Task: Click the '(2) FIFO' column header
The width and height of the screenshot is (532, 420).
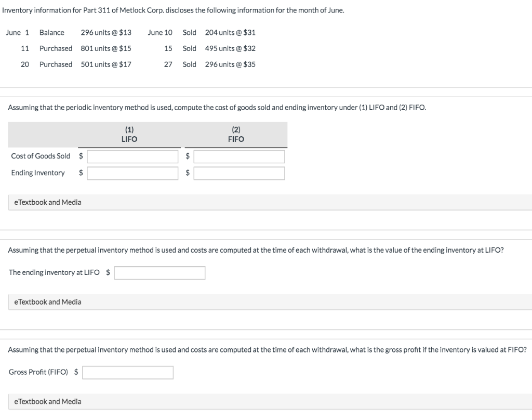Action: click(x=236, y=135)
